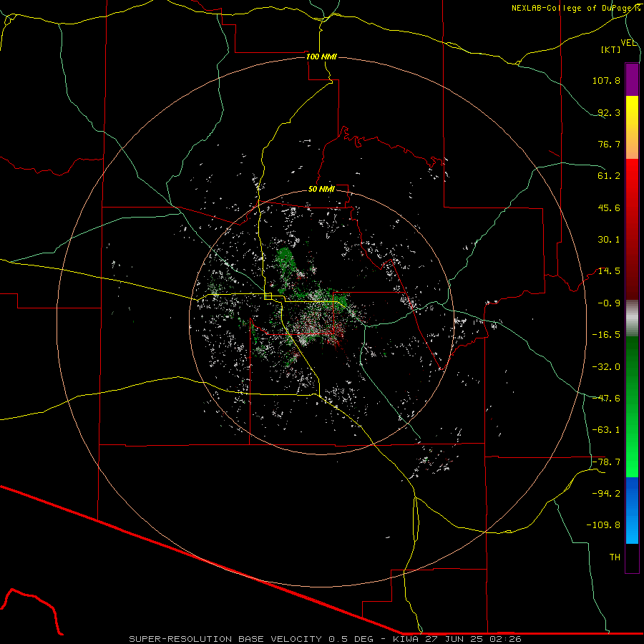Viewport: 644px width, 644px height.
Task: Click the TH threshold label
Action: [615, 557]
